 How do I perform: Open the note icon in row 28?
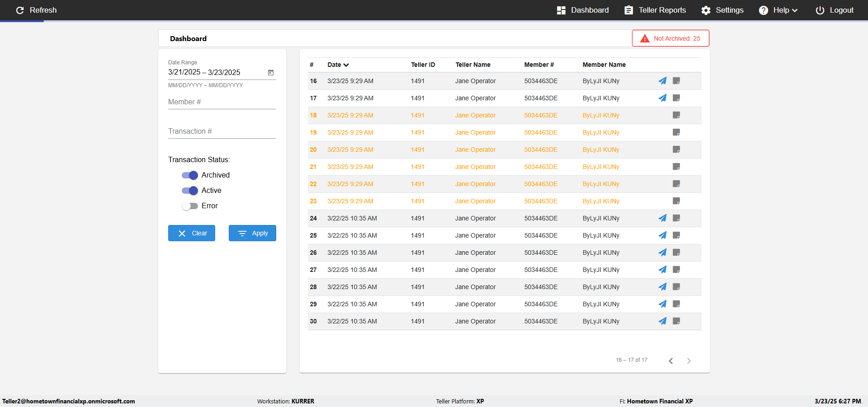click(x=676, y=287)
